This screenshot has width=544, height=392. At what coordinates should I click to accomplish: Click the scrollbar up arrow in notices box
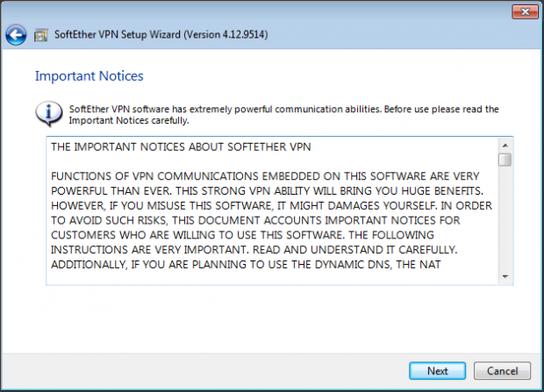[x=505, y=144]
